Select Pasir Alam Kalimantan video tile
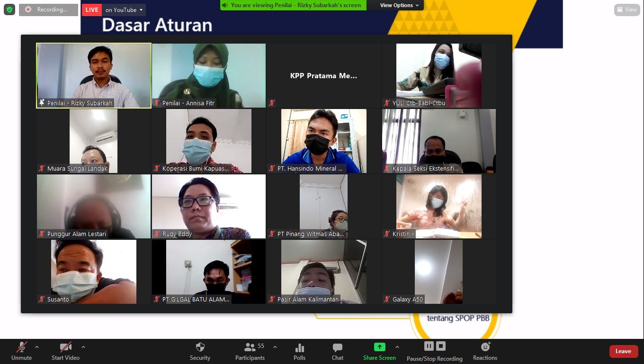Image resolution: width=644 pixels, height=364 pixels. (324, 272)
